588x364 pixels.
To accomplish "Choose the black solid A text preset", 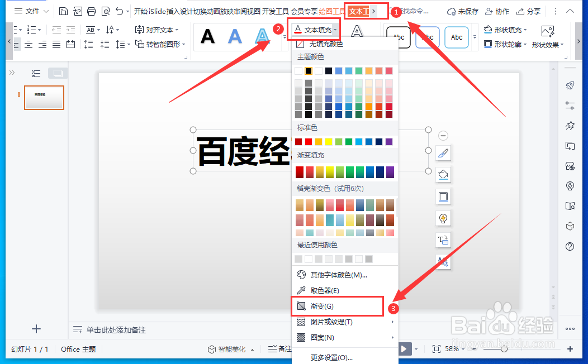I will click(x=208, y=36).
